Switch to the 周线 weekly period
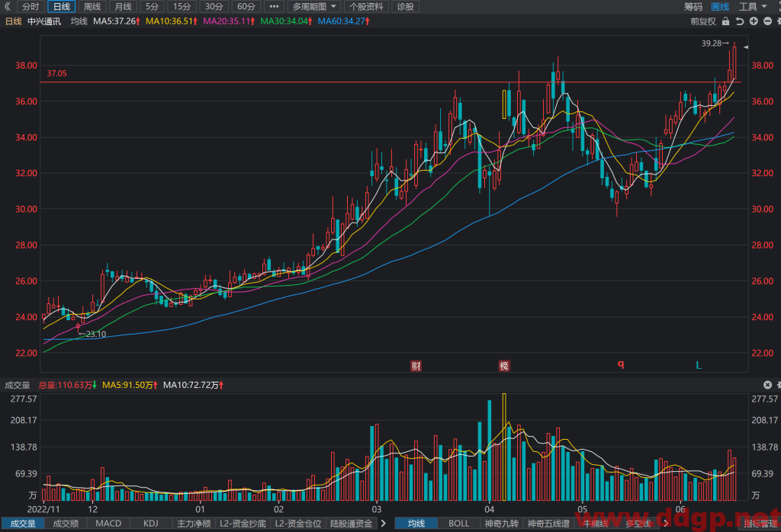The width and height of the screenshot is (781, 532). tap(92, 6)
